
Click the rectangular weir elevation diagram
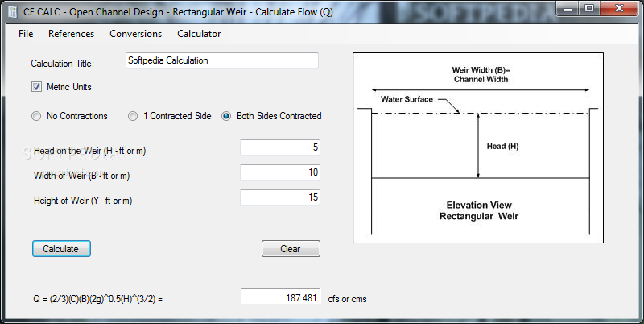[x=481, y=147]
